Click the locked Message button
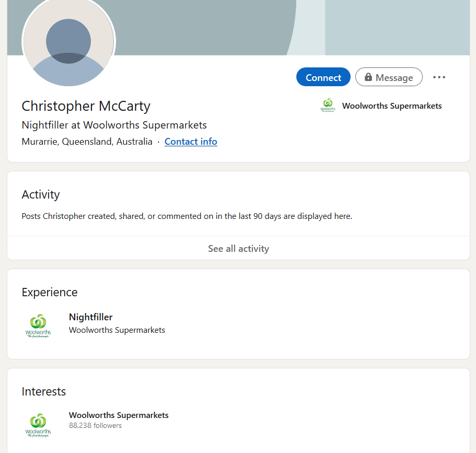476x453 pixels. pos(389,77)
